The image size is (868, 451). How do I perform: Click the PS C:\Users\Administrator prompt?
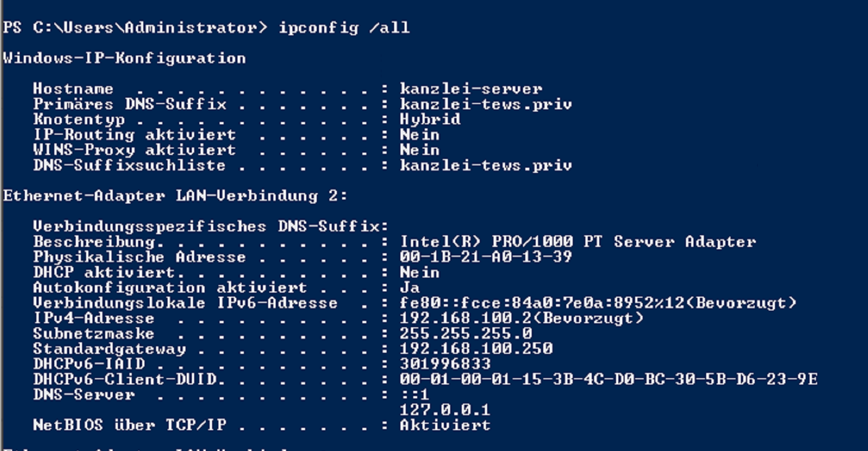click(x=135, y=28)
